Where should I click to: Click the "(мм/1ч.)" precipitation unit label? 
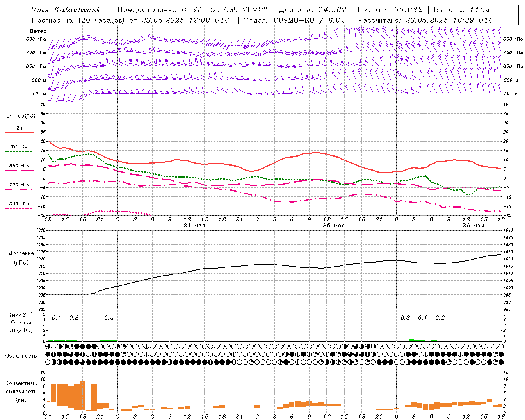[x=21, y=330]
